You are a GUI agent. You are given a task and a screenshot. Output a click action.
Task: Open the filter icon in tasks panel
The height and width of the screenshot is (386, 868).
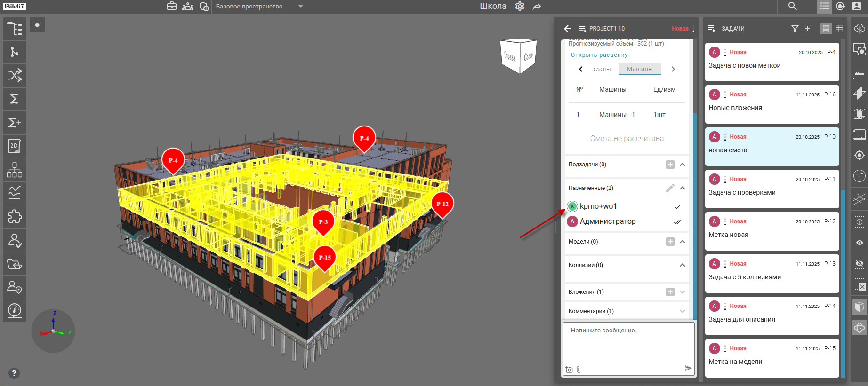pos(795,29)
